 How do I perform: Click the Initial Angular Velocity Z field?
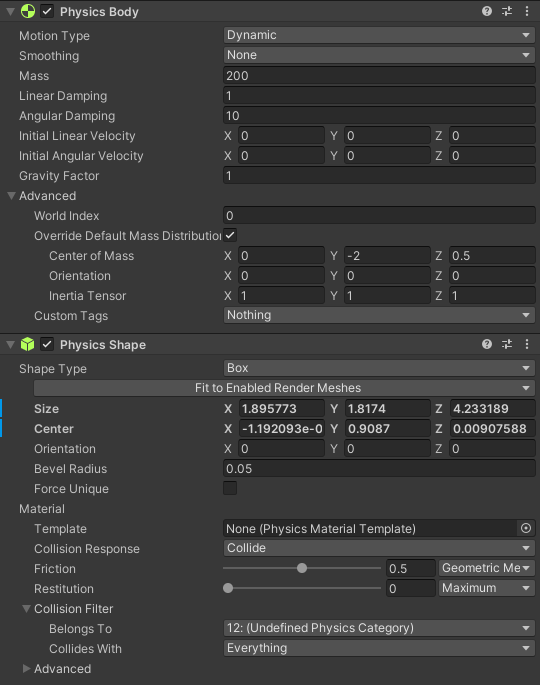click(492, 156)
